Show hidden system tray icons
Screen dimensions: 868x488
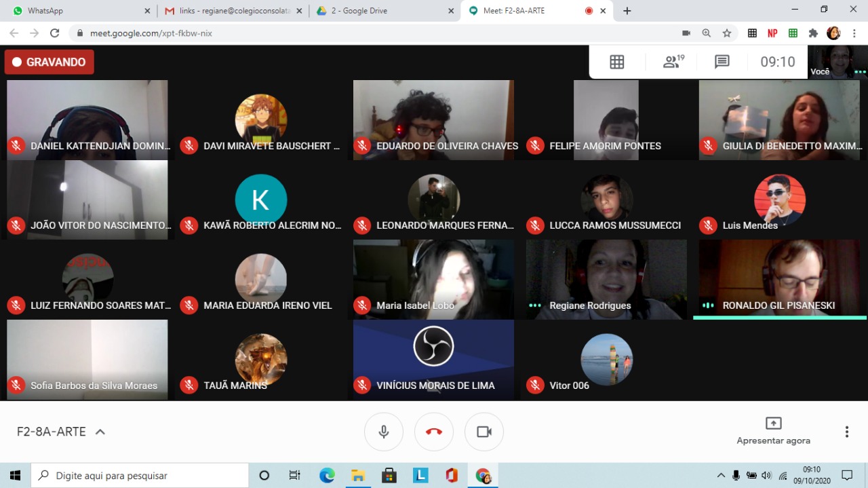(721, 476)
